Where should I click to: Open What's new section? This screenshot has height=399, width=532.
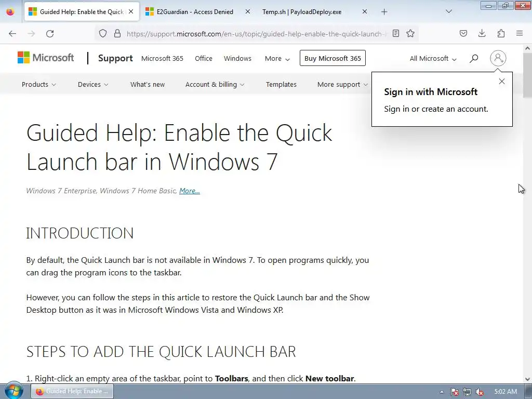(x=148, y=84)
